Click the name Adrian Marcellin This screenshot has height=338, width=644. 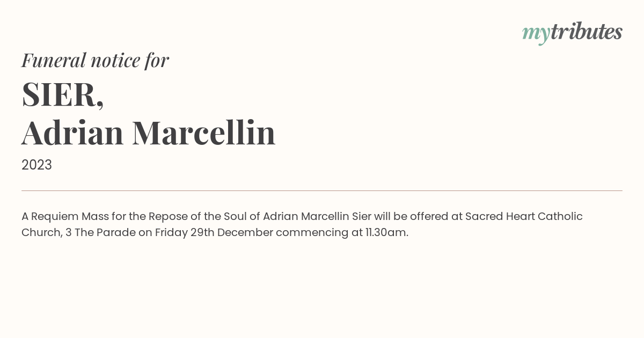[x=149, y=133]
